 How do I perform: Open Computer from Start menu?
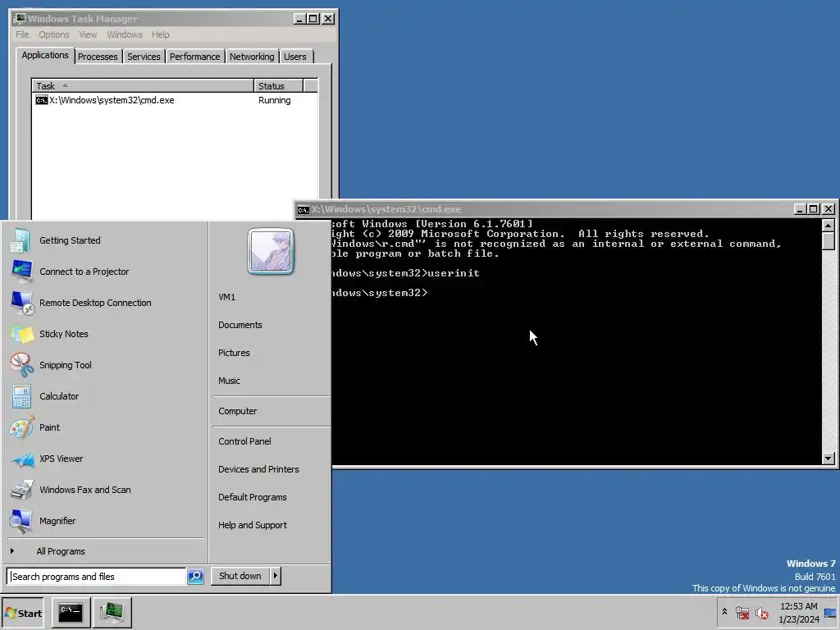pyautogui.click(x=237, y=411)
